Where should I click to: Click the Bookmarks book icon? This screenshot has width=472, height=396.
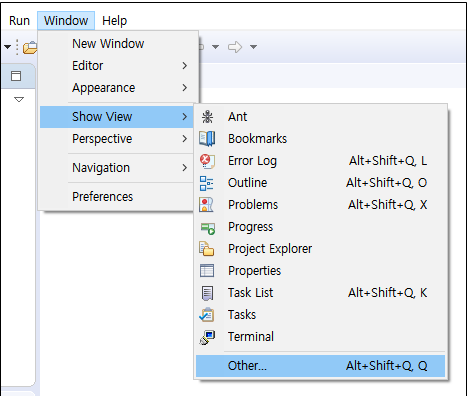point(207,139)
